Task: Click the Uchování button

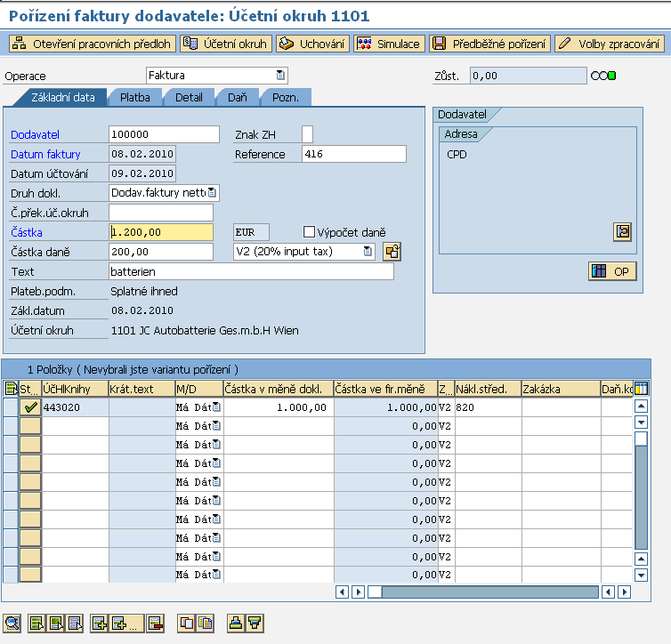Action: (313, 44)
